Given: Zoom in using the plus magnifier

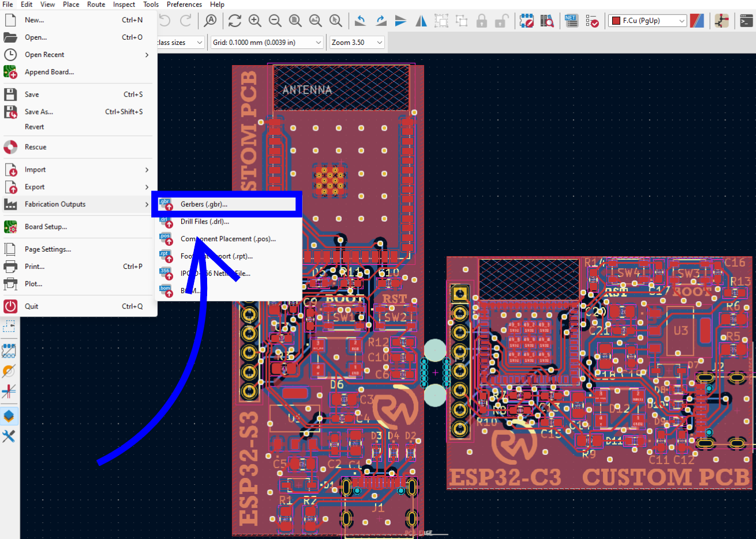Looking at the screenshot, I should (x=255, y=21).
